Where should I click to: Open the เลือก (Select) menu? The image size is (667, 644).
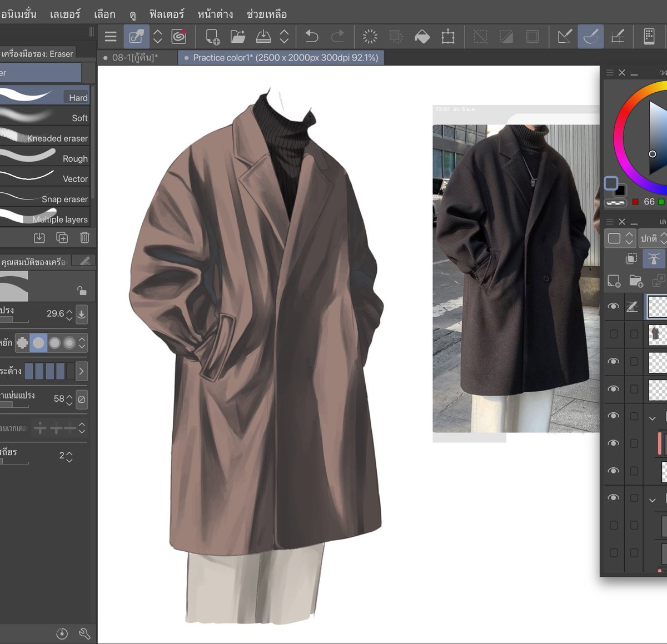click(x=104, y=14)
